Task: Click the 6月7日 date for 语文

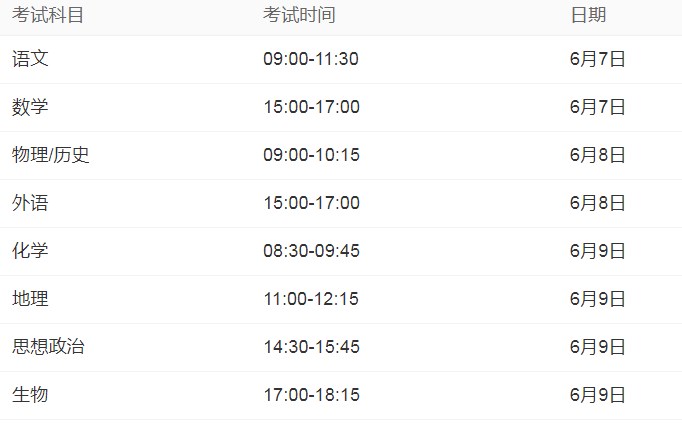Action: click(598, 59)
